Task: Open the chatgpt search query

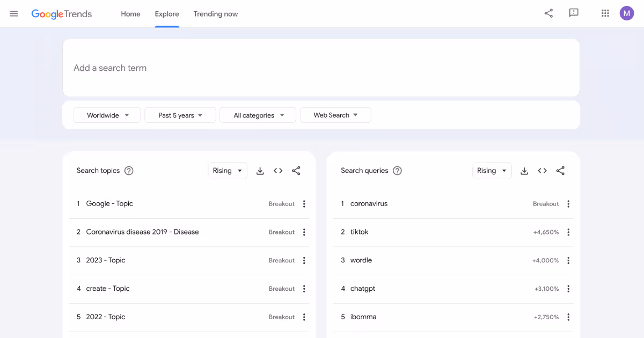Action: 363,289
